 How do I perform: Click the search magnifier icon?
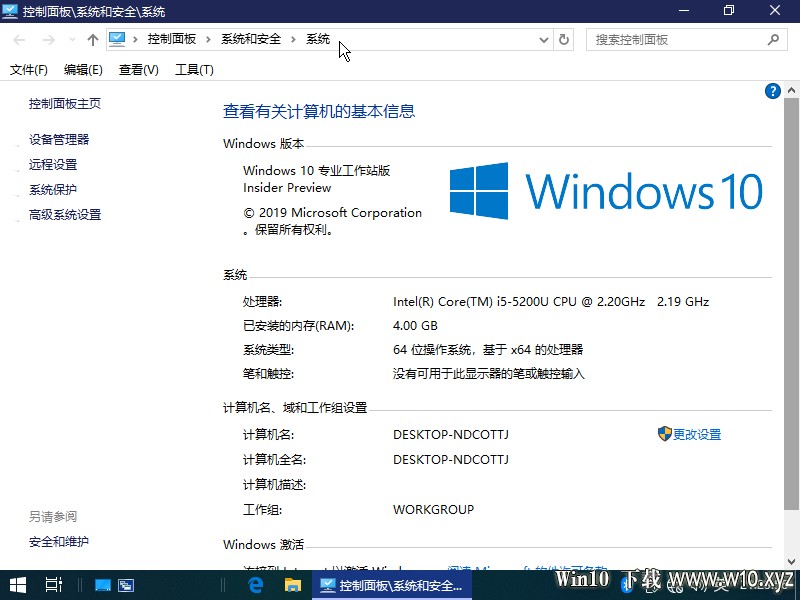[x=773, y=39]
